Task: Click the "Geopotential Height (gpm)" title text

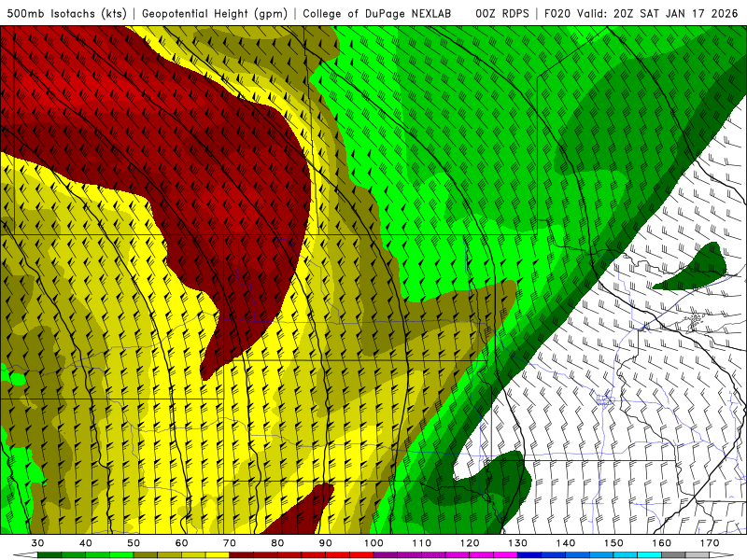Action: (215, 14)
